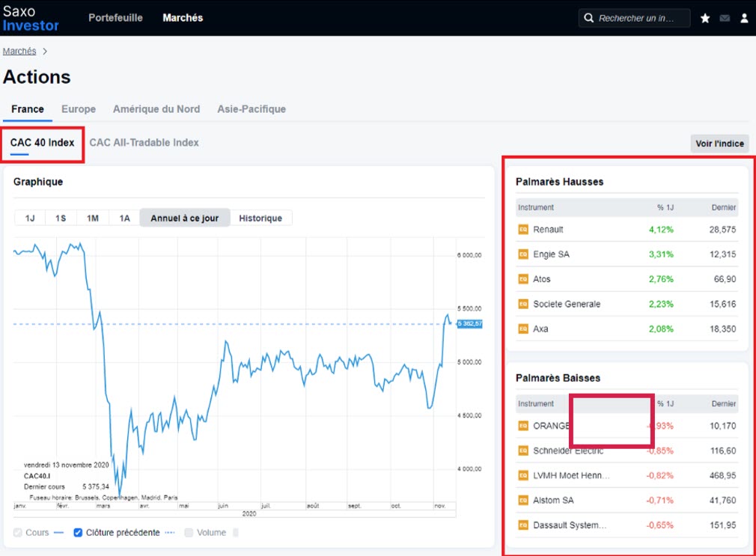Click the Voir l'indice button
This screenshot has height=556, width=756.
click(x=719, y=144)
